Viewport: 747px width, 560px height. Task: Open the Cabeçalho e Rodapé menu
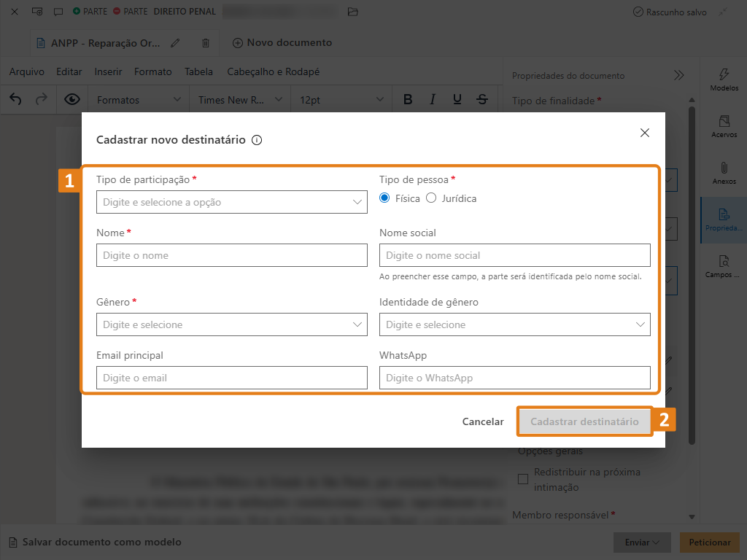click(x=273, y=71)
